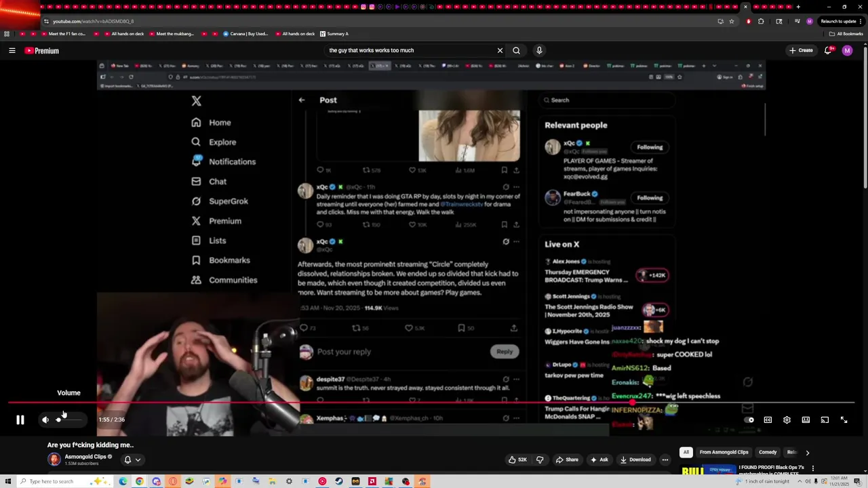Screen dimensions: 868x488
Task: Dislike the video with thumbs down
Action: click(540, 460)
